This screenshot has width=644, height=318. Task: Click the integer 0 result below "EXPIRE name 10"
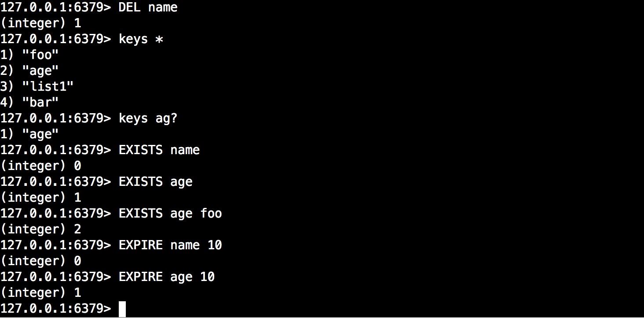coord(40,261)
